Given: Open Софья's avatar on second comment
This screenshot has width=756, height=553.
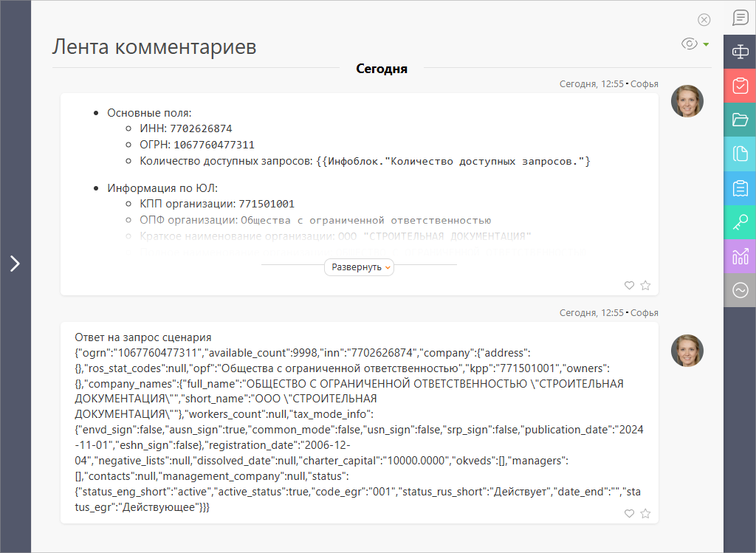Looking at the screenshot, I should (x=687, y=351).
